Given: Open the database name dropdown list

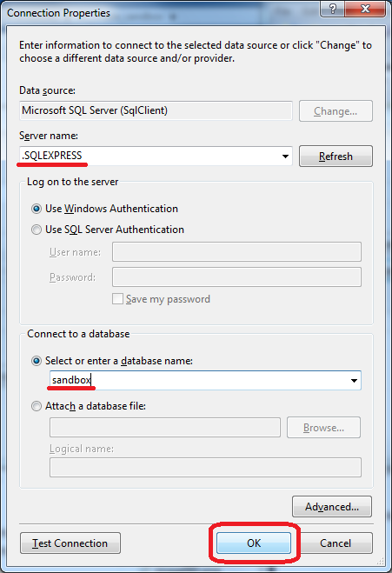Looking at the screenshot, I should 354,381.
